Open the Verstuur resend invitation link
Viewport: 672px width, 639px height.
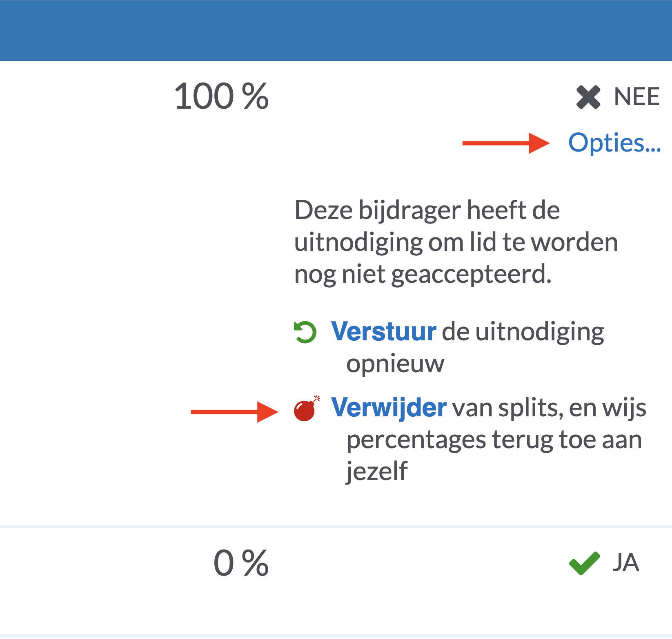tap(384, 331)
